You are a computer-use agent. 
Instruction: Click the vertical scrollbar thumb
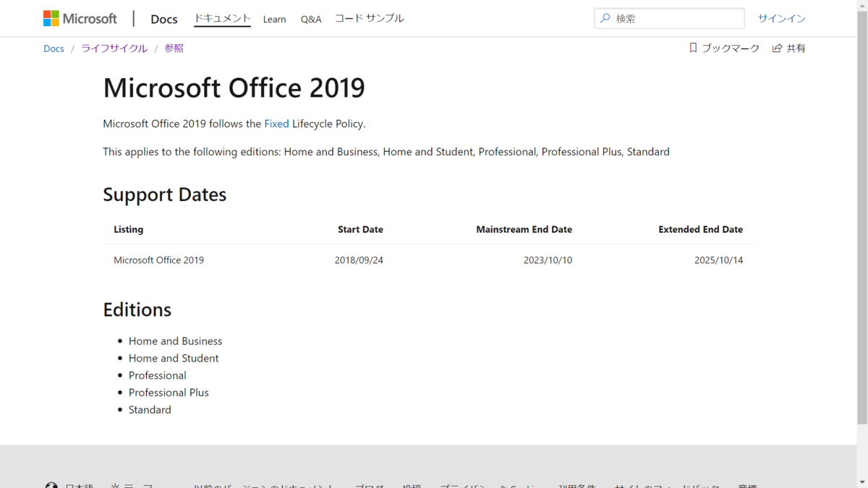pos(862,217)
